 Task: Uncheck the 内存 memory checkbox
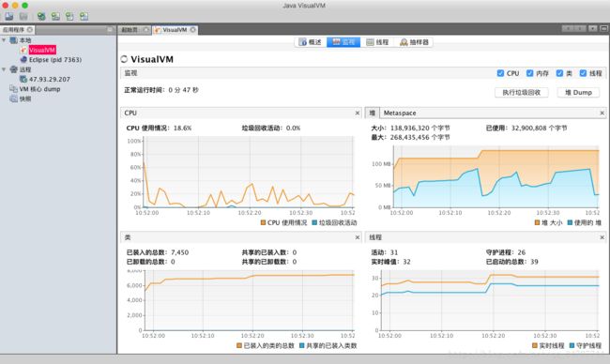click(x=529, y=73)
